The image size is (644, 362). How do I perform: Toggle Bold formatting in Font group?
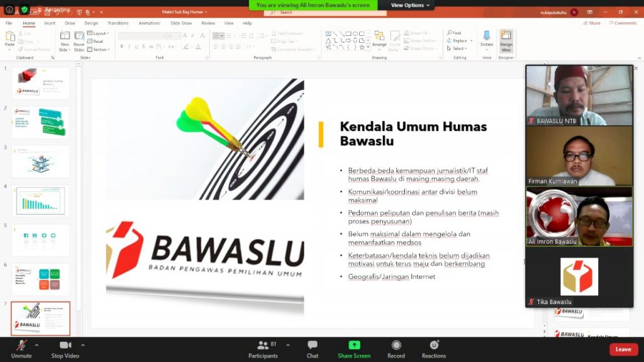point(121,47)
